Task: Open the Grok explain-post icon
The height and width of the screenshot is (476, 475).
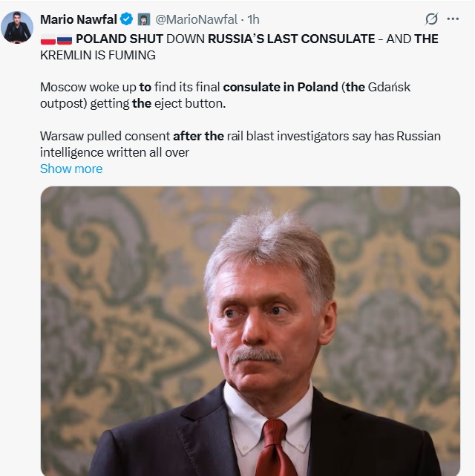Action: tap(431, 19)
